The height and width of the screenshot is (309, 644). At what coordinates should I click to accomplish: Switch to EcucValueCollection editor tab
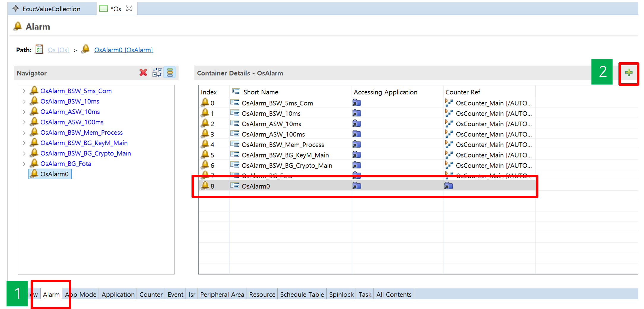[x=51, y=9]
